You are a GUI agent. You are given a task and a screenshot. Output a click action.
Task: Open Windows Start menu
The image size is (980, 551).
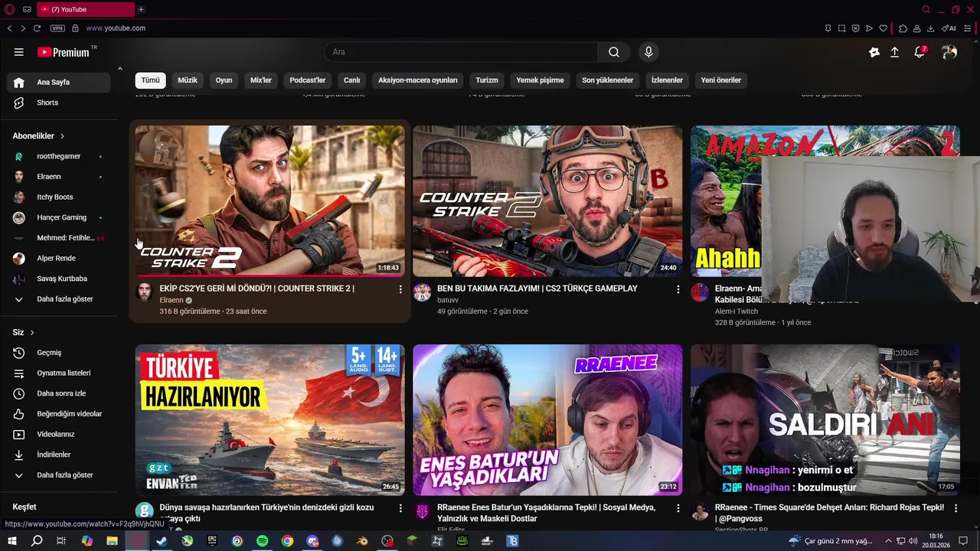(11, 541)
